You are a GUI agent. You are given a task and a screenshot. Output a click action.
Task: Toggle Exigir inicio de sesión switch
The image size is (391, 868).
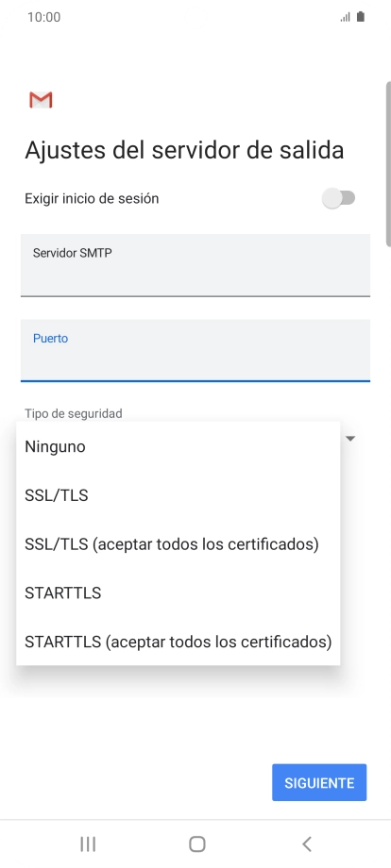click(339, 198)
